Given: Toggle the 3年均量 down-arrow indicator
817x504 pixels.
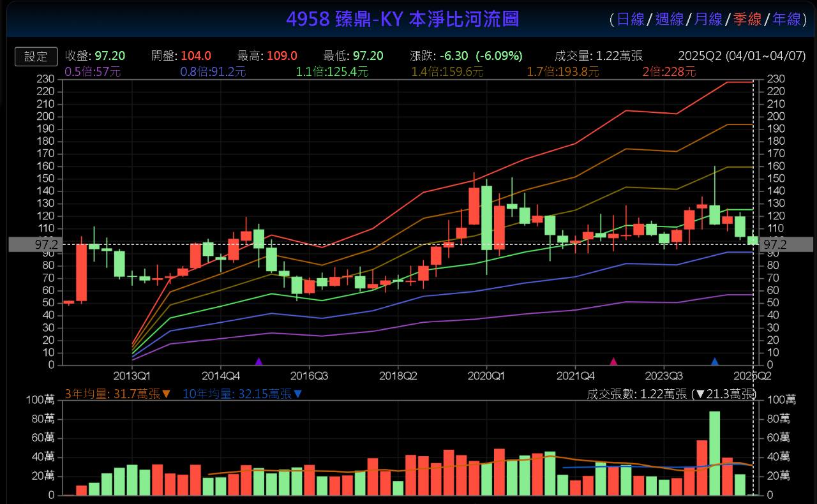Looking at the screenshot, I should 167,394.
